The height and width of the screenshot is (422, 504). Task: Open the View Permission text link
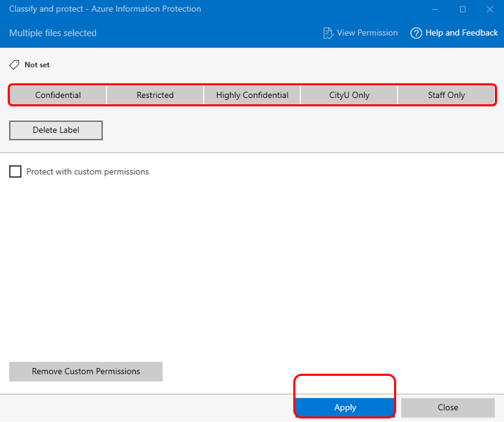click(x=367, y=33)
